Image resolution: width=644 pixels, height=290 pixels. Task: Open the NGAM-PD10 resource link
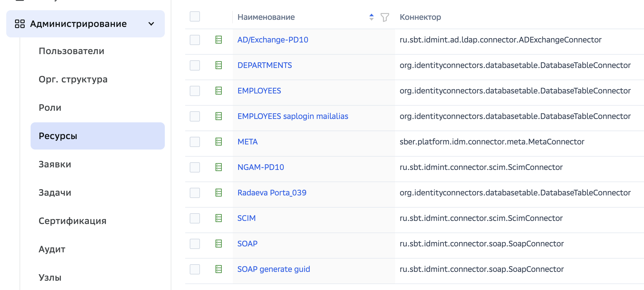pos(261,167)
